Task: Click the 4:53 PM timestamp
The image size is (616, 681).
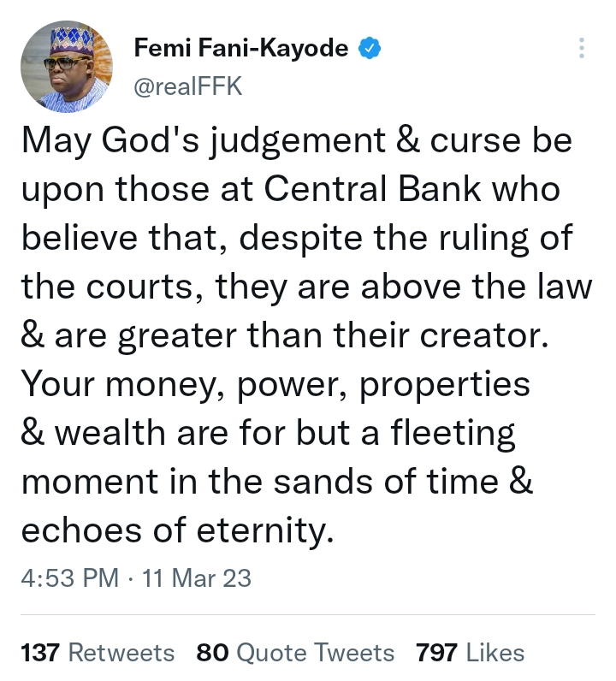Action: 70,578
